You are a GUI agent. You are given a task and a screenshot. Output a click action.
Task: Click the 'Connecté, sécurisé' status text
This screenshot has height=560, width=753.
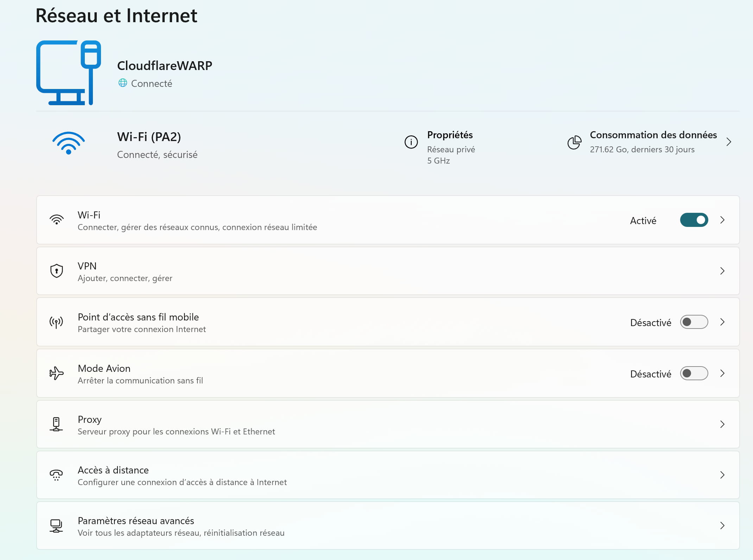[x=157, y=155]
